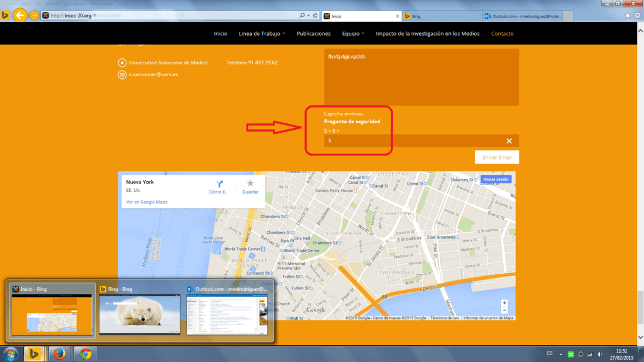The image size is (644, 362).
Task: Click the captcha answer input field
Action: point(422,141)
